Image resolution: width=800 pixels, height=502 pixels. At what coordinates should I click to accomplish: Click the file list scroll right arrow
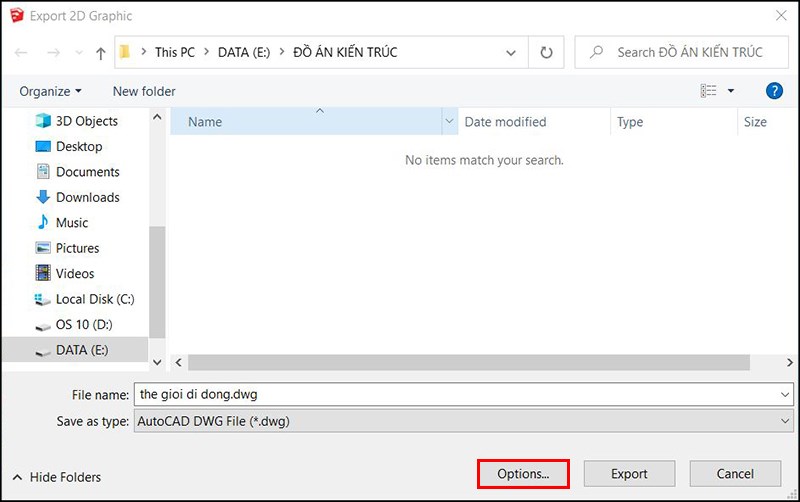pyautogui.click(x=789, y=362)
